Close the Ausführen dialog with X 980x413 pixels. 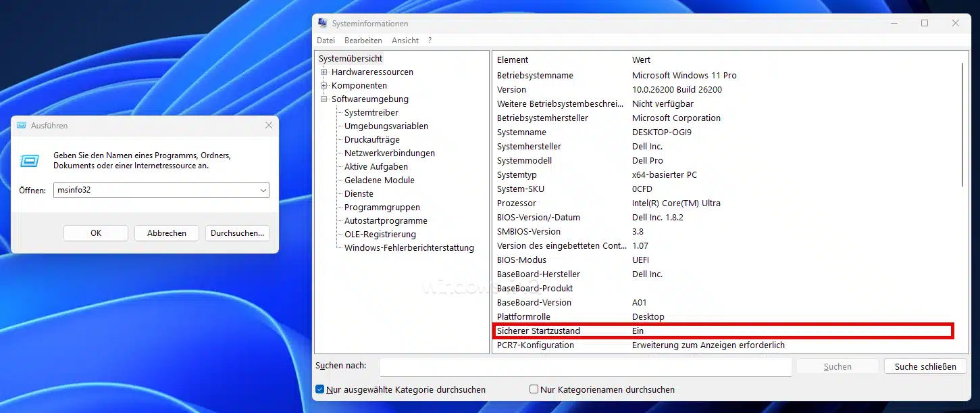tap(269, 126)
